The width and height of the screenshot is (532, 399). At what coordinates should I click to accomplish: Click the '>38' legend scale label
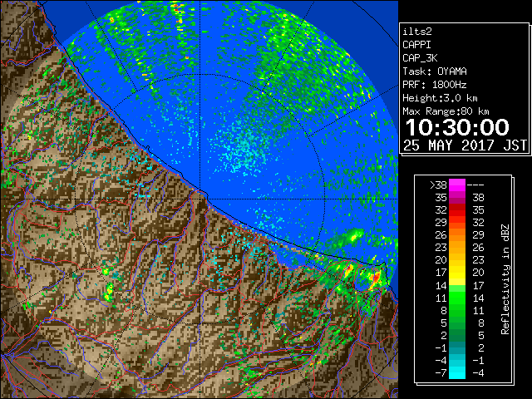(438, 185)
